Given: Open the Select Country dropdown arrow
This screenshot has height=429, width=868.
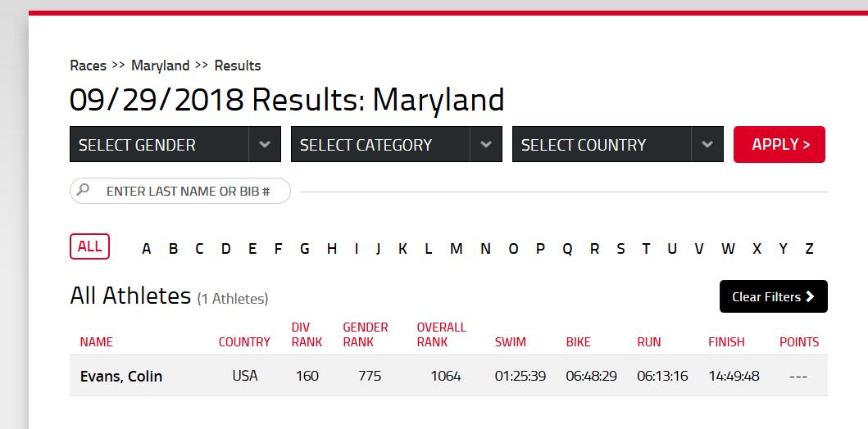Looking at the screenshot, I should (x=707, y=144).
